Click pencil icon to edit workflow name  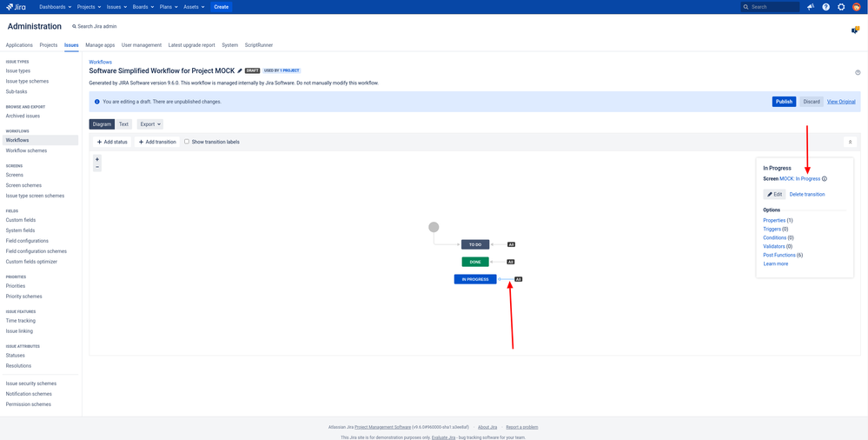240,70
